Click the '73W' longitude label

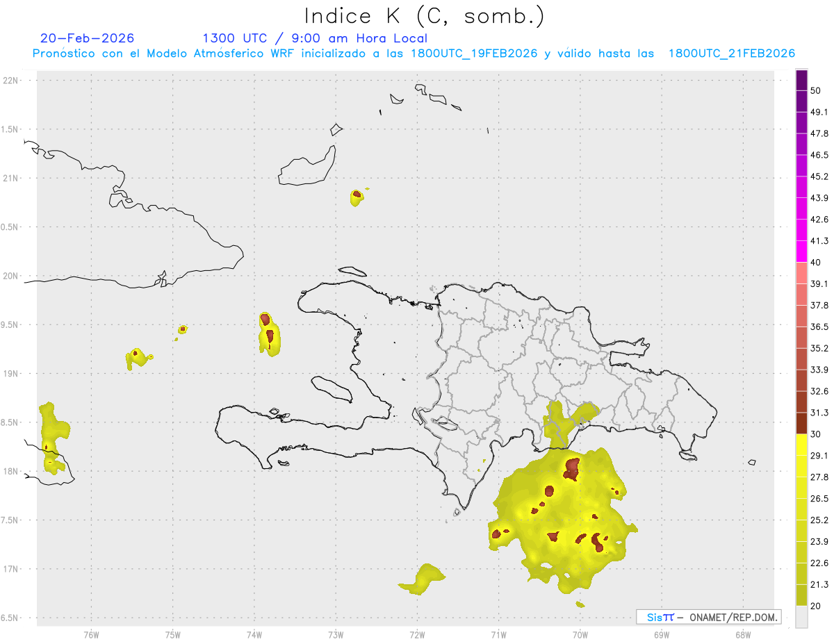[336, 634]
